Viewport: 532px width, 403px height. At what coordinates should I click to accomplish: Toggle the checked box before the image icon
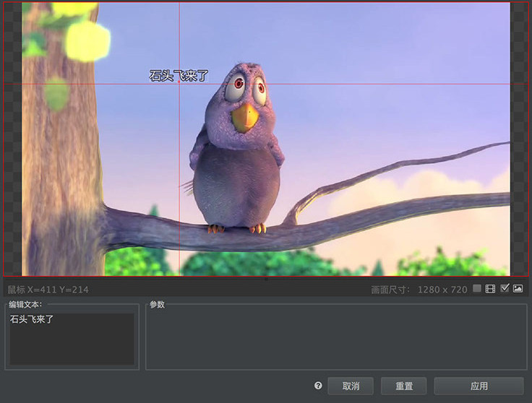(505, 288)
